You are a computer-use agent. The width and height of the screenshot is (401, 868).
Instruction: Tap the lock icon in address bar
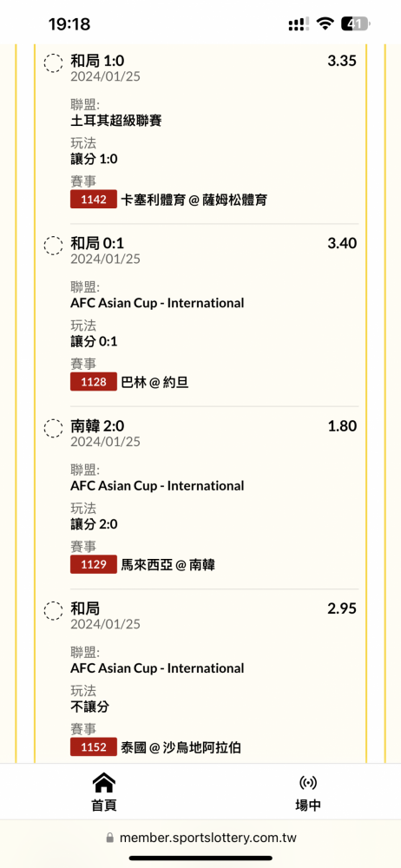pos(109,838)
